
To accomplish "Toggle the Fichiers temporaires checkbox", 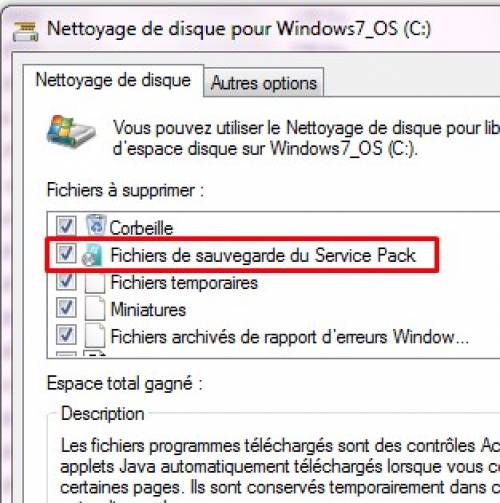I will (66, 280).
